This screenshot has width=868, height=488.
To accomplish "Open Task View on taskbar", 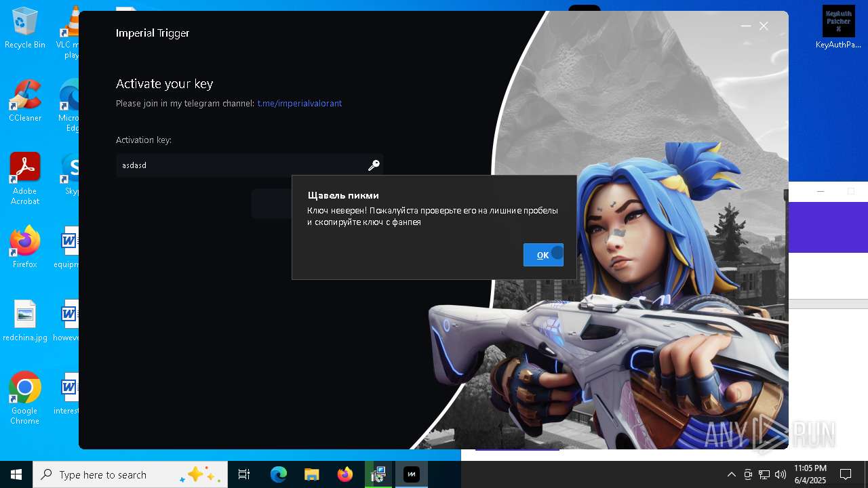I will (244, 474).
